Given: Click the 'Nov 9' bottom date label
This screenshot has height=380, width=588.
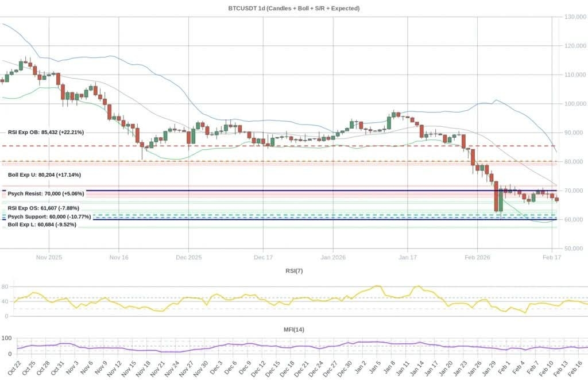Looking at the screenshot, I should pos(100,369).
